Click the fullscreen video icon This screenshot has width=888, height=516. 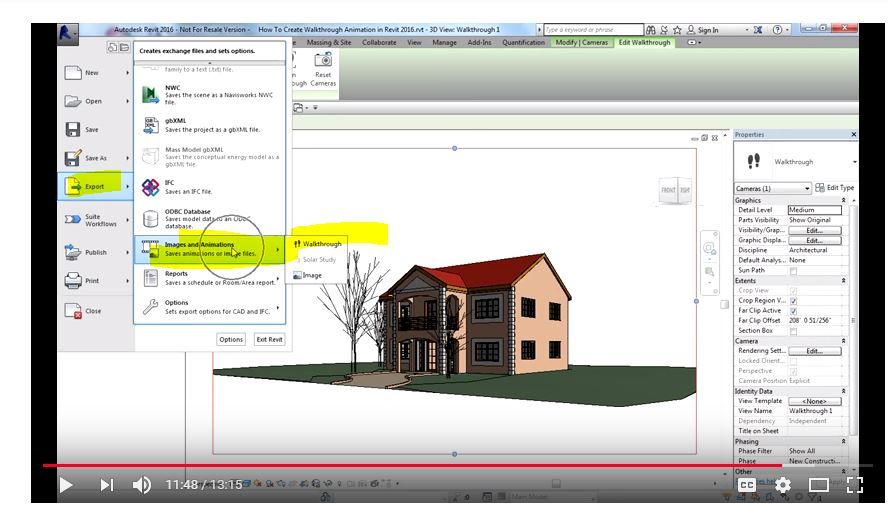pos(854,485)
